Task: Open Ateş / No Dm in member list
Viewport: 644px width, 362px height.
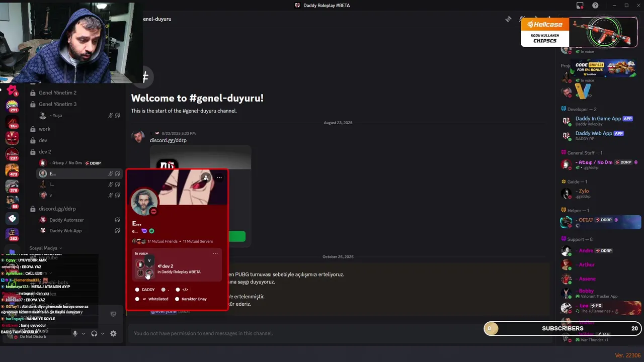Action: click(600, 164)
